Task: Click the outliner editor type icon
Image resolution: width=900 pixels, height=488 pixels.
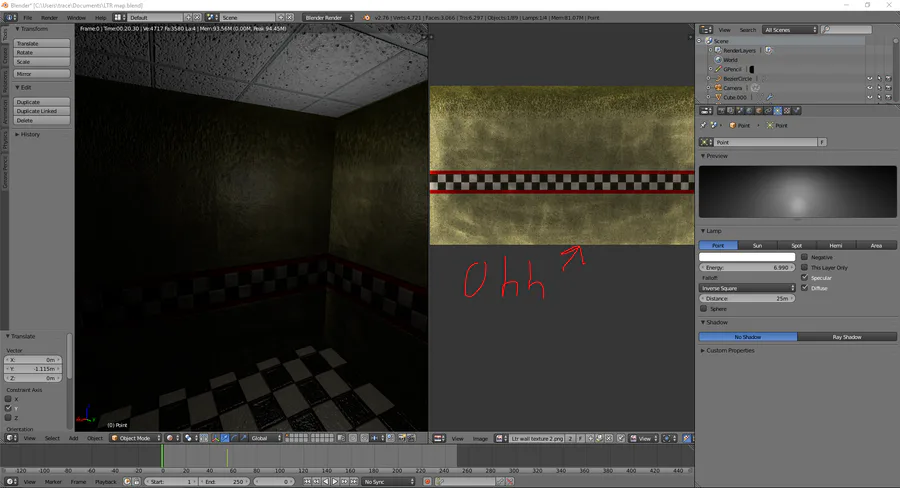Action: 706,29
